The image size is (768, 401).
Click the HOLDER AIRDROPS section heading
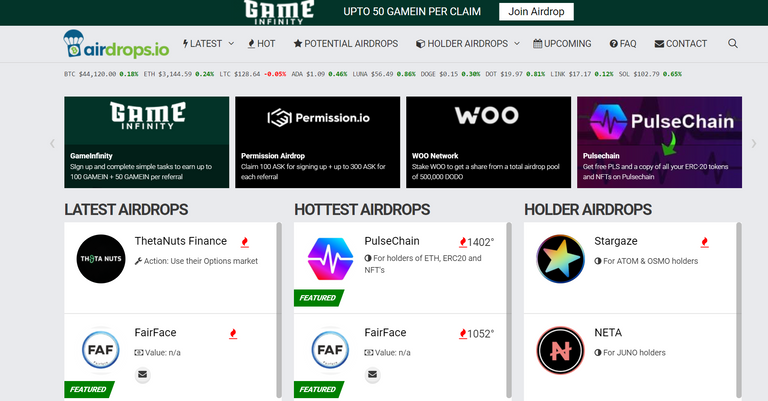[588, 210]
